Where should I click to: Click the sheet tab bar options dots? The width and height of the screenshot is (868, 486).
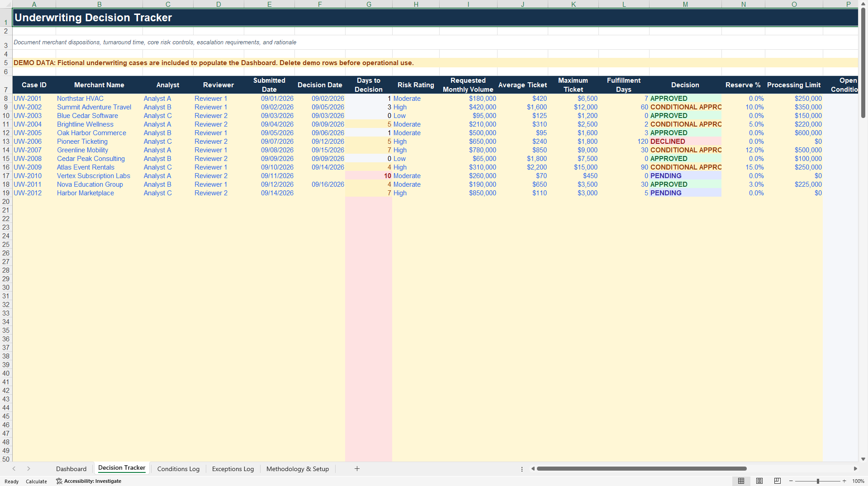pyautogui.click(x=522, y=469)
